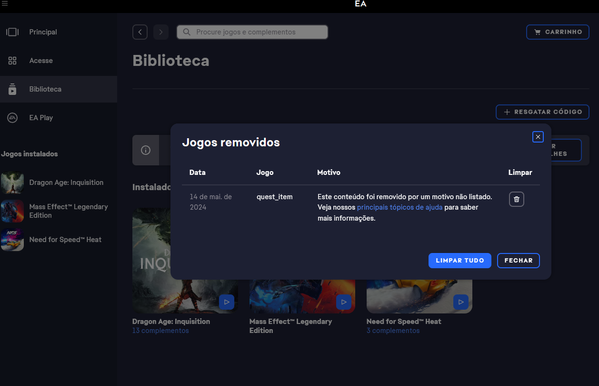Click Mass Effect sidebar thumbnail
Image resolution: width=599 pixels, height=386 pixels.
click(12, 211)
